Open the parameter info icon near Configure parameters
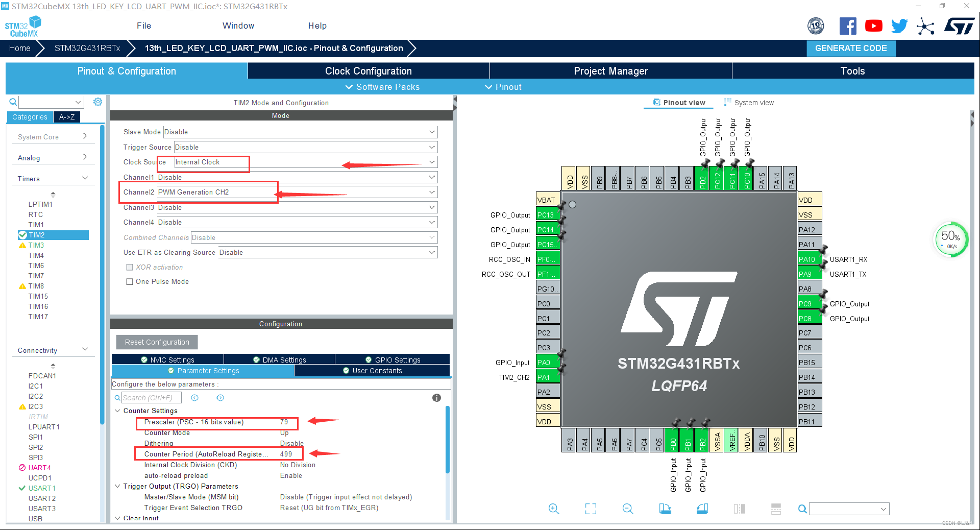This screenshot has height=530, width=980. 436,398
